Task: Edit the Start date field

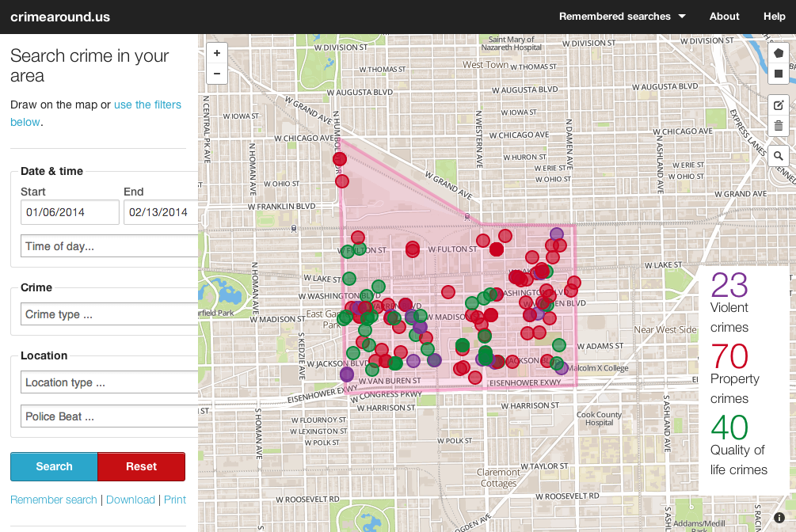Action: point(70,212)
